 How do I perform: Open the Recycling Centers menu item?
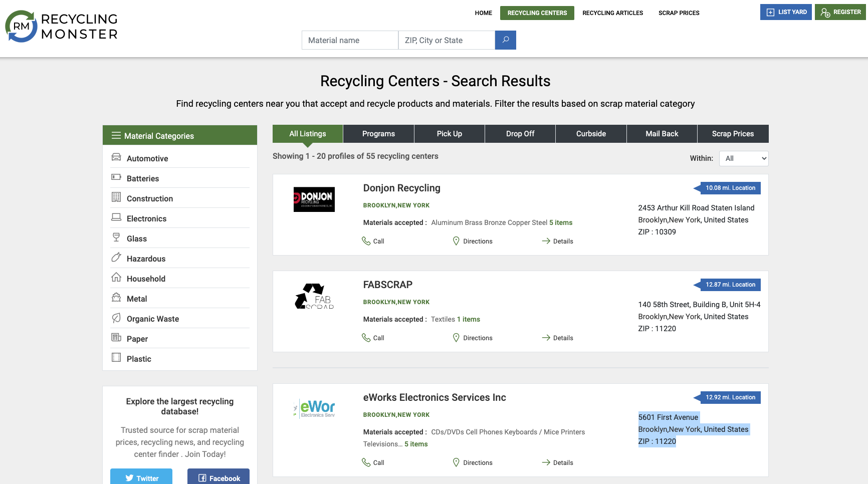pos(537,13)
